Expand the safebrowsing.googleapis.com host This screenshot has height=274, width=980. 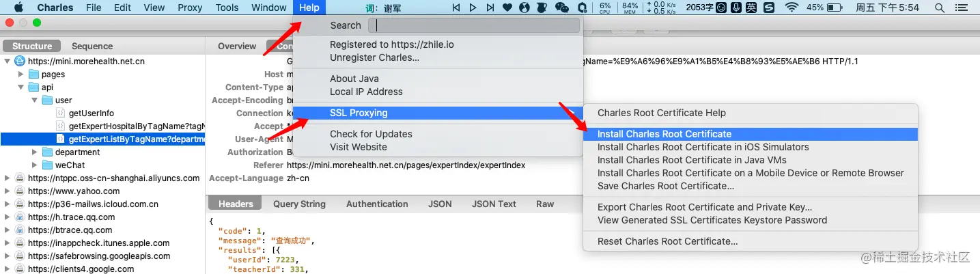pos(8,256)
